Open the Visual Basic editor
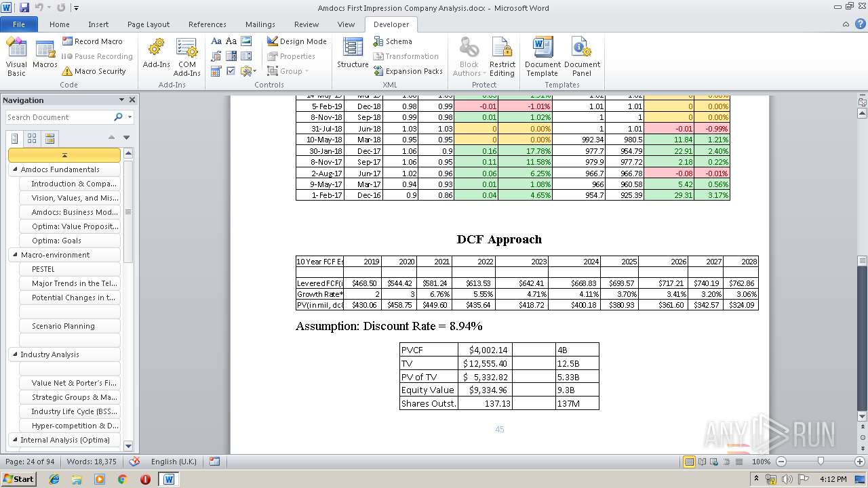Image resolution: width=868 pixels, height=488 pixels. 16,56
